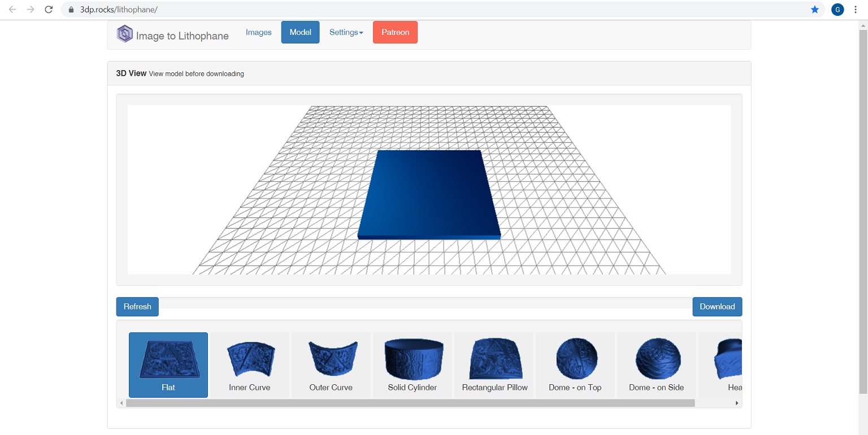Click the browser back arrow

coord(12,10)
